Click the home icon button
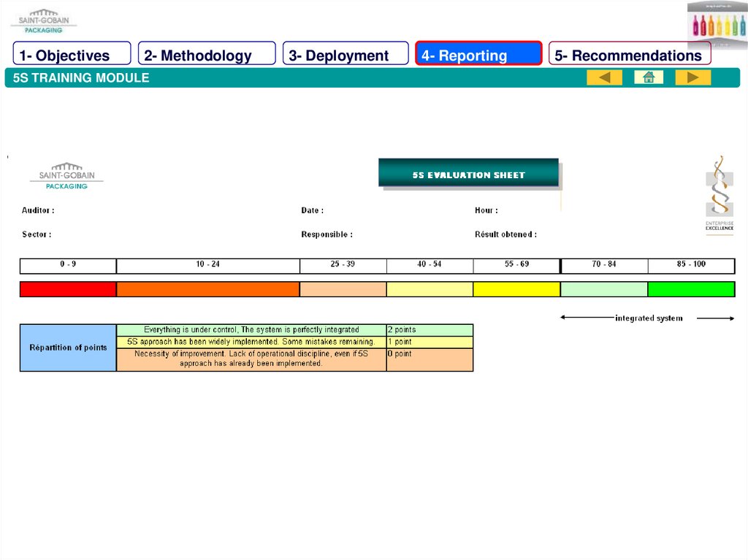Image resolution: width=748 pixels, height=560 pixels. coord(648,77)
